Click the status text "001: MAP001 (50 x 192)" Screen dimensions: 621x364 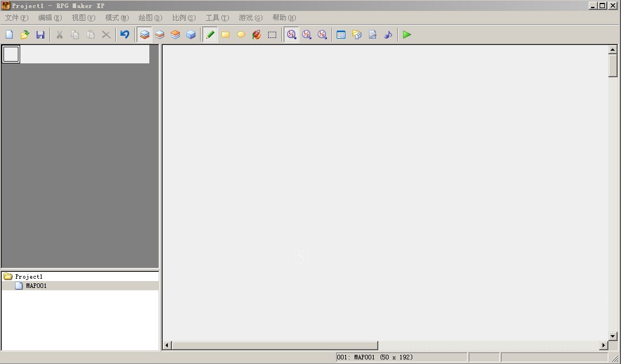click(375, 357)
